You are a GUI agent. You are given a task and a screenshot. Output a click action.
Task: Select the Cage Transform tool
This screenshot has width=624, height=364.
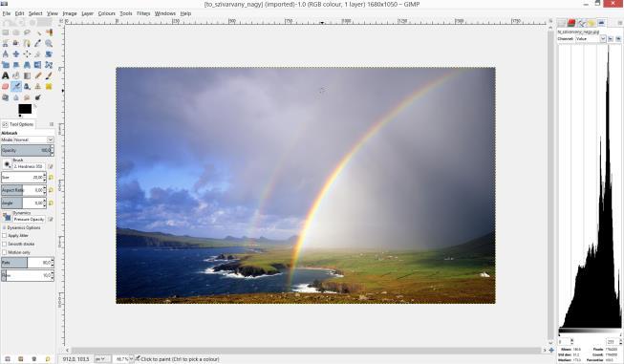(x=49, y=64)
